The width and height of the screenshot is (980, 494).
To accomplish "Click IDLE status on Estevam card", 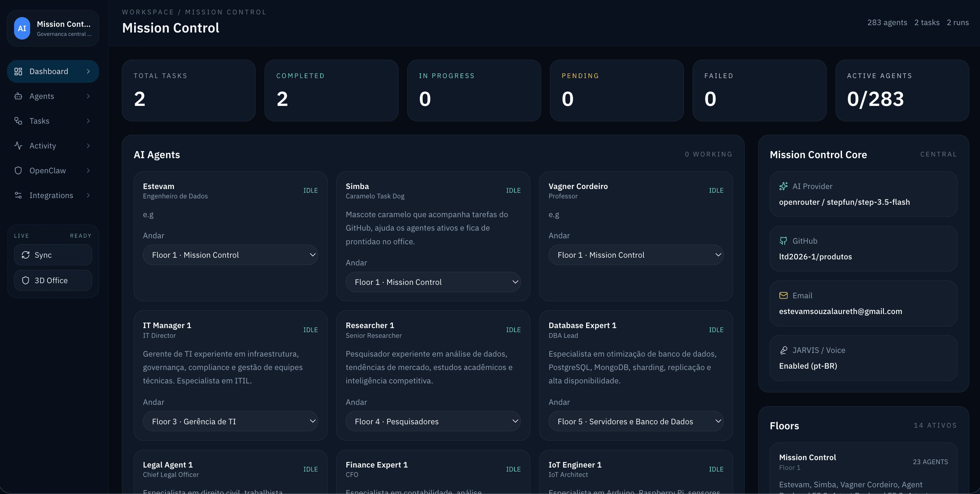I will [310, 190].
